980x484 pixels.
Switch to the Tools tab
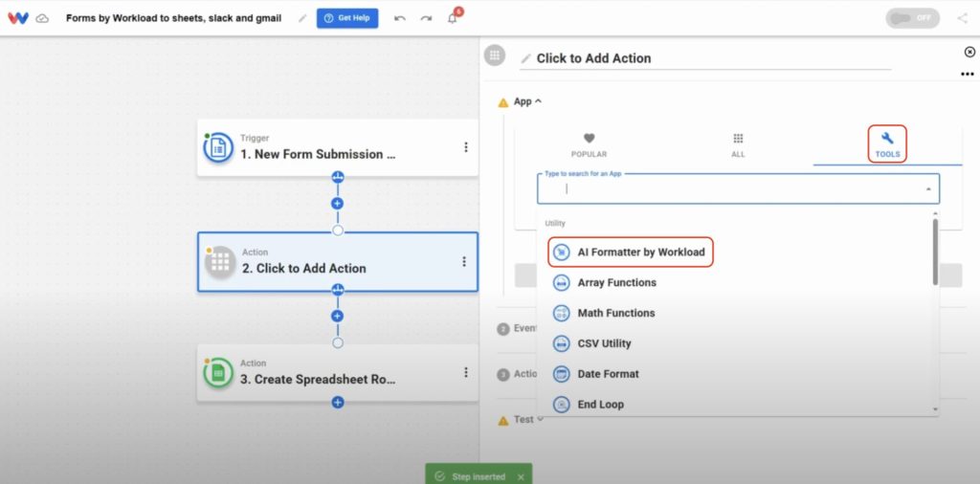click(x=887, y=144)
